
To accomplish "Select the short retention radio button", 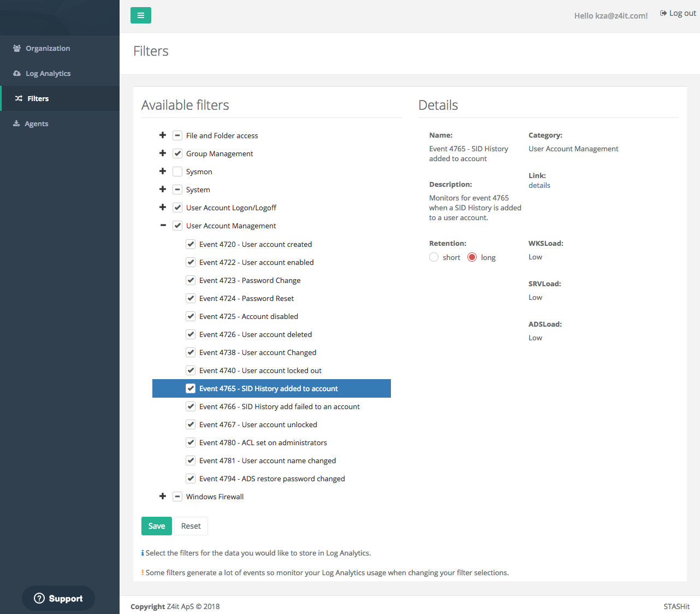I will pos(434,257).
